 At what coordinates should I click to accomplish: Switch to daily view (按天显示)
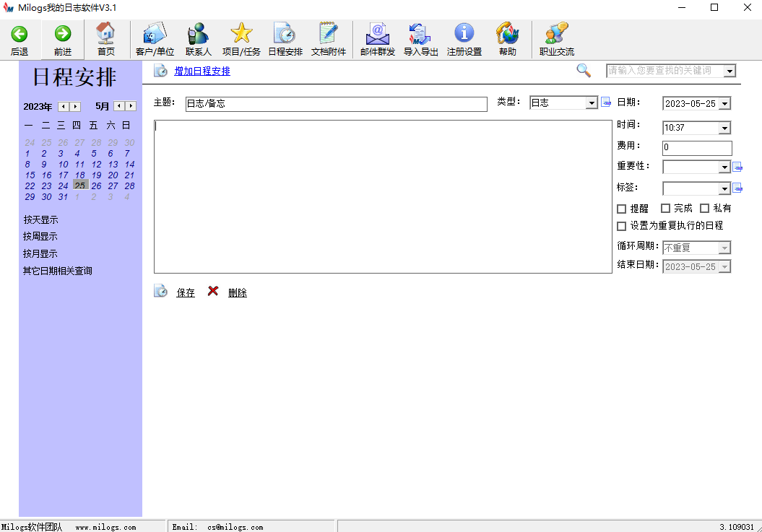pos(41,219)
